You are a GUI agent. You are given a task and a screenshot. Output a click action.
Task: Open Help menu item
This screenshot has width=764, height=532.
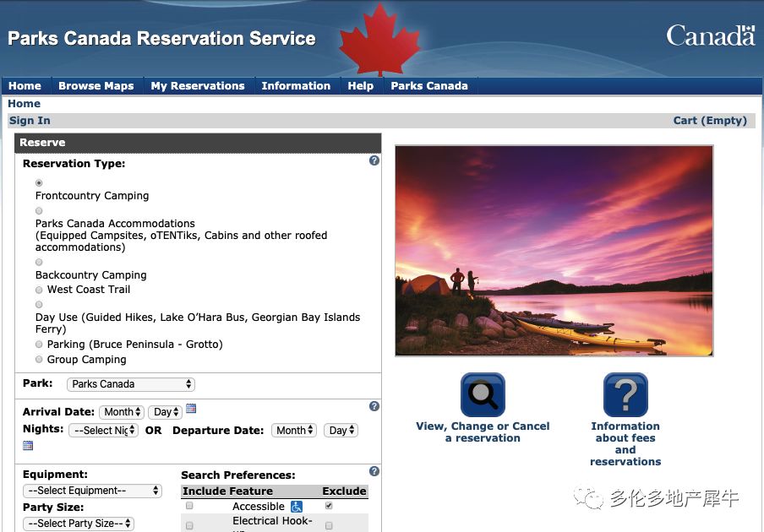(361, 86)
